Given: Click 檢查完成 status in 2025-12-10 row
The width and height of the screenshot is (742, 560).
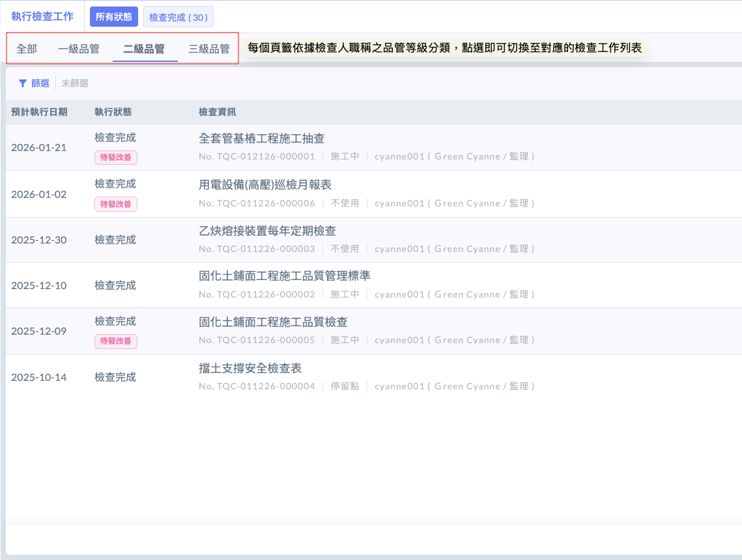Looking at the screenshot, I should pos(115,286).
